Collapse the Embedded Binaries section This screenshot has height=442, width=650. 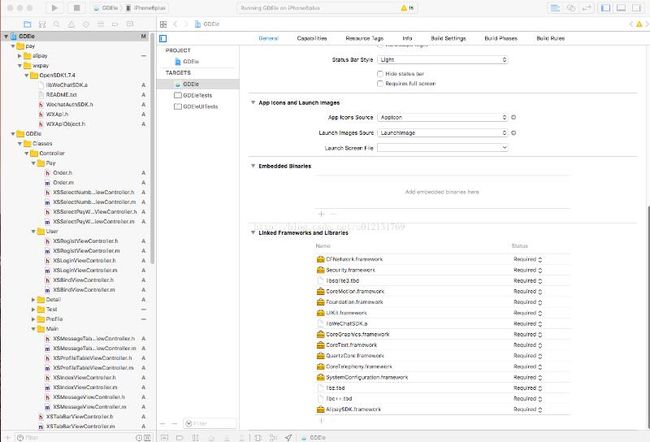coord(252,166)
